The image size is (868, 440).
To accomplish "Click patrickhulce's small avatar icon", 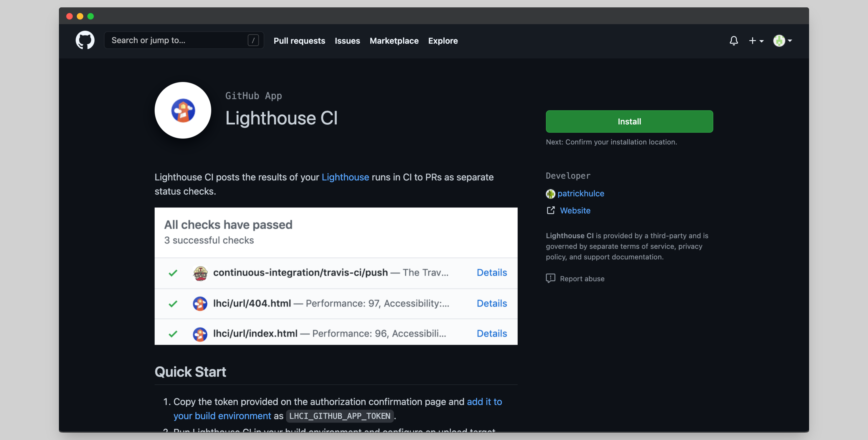I will point(550,194).
